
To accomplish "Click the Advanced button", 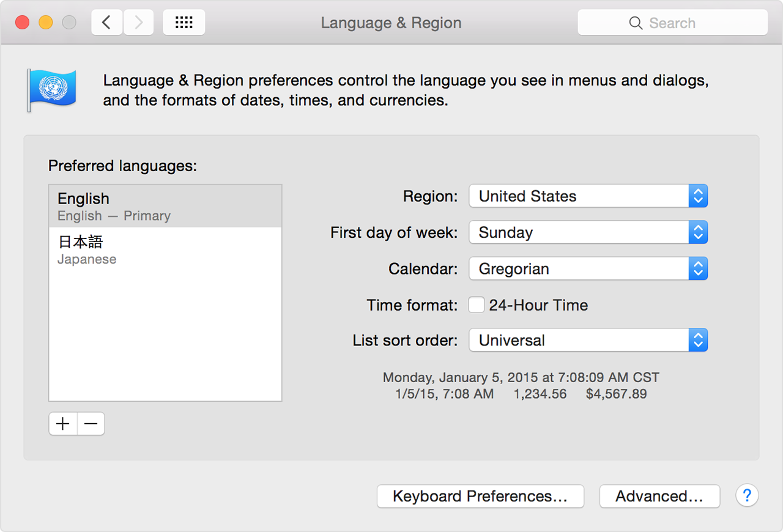I will [659, 496].
